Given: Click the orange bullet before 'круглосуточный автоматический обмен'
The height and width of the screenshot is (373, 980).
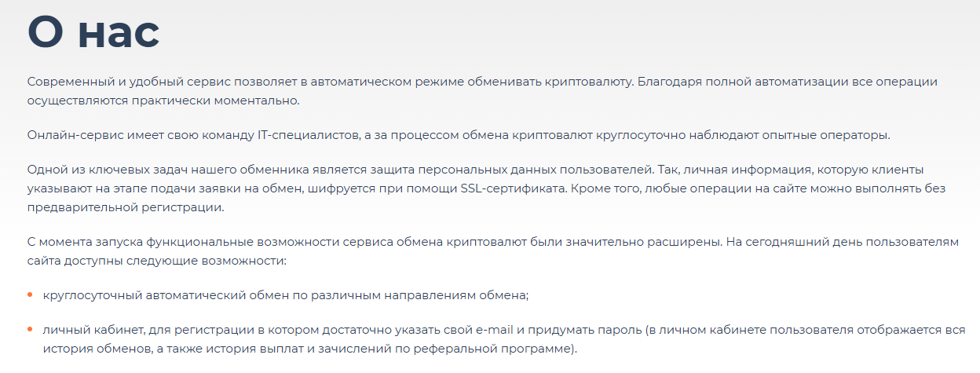Looking at the screenshot, I should click(30, 295).
